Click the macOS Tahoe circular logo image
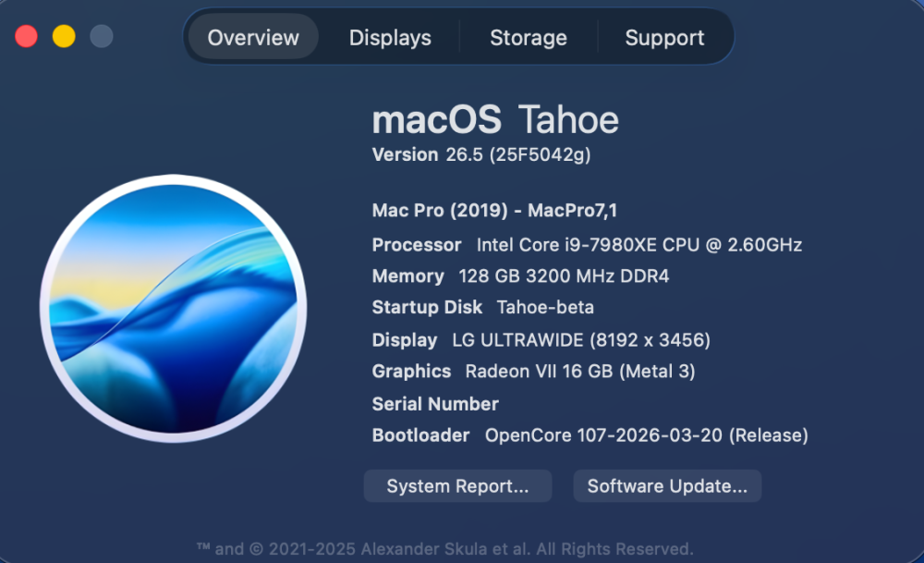The height and width of the screenshot is (563, 924). click(174, 309)
